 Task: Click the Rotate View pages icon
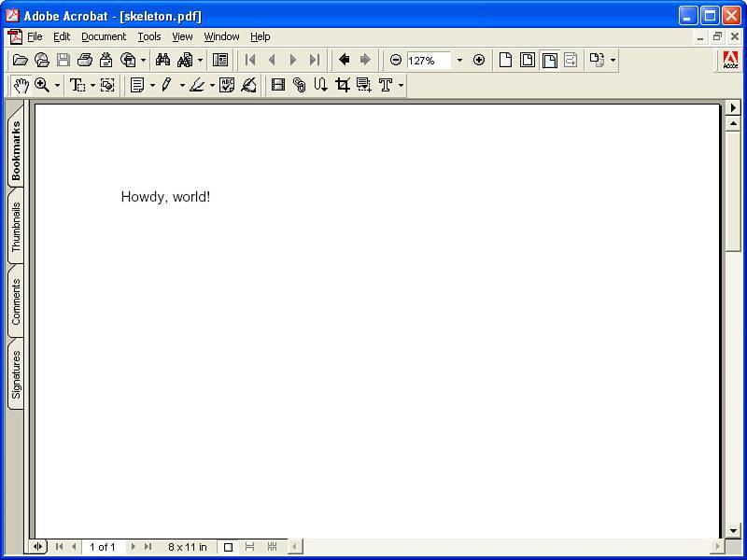pos(597,60)
